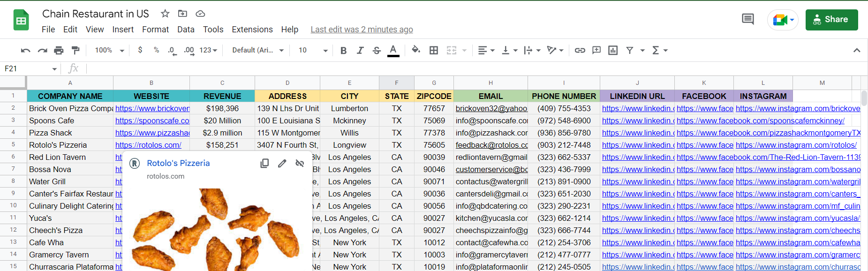Open the Functions sigma menu
This screenshot has height=271, width=868.
pos(660,50)
